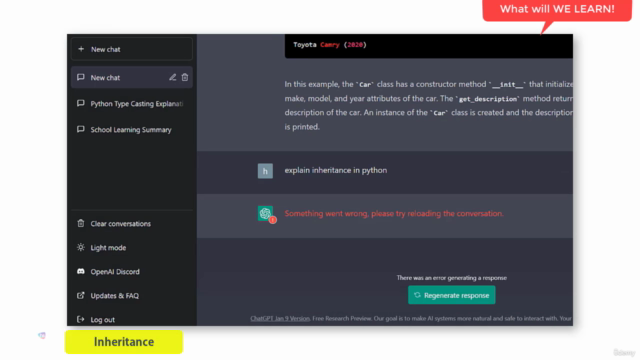640x360 pixels.
Task: Click the chat bubble icon beside Python Type Casting
Action: pos(81,103)
